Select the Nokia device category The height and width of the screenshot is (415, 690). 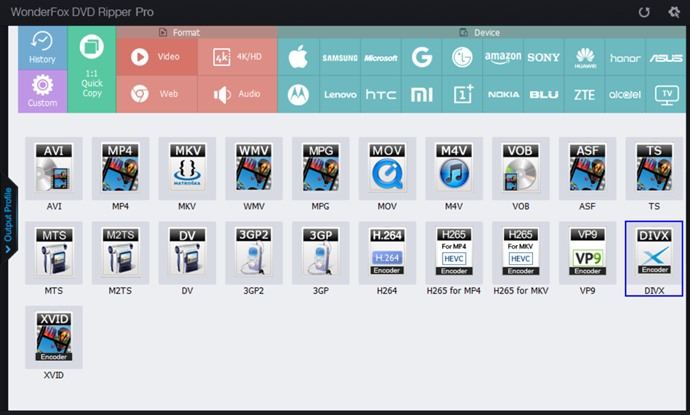click(503, 94)
